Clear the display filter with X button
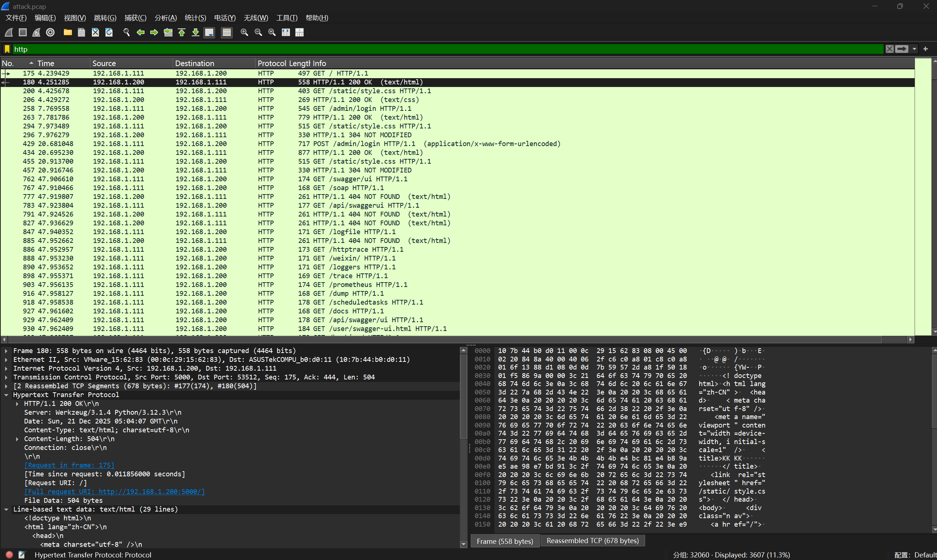 point(889,49)
